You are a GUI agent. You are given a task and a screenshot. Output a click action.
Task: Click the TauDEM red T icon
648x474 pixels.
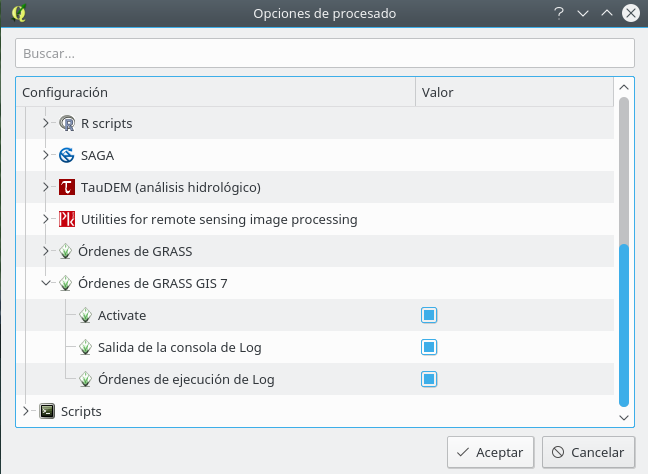coord(67,187)
